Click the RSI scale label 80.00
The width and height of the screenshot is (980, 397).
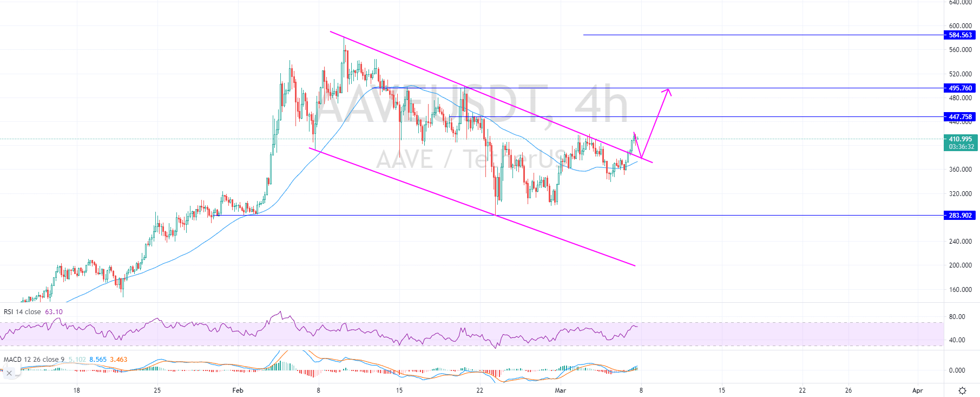pos(957,317)
